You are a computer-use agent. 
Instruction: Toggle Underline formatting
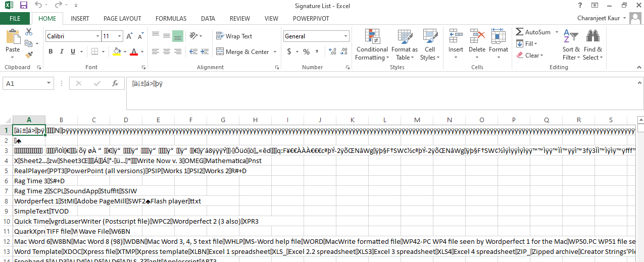click(x=74, y=51)
